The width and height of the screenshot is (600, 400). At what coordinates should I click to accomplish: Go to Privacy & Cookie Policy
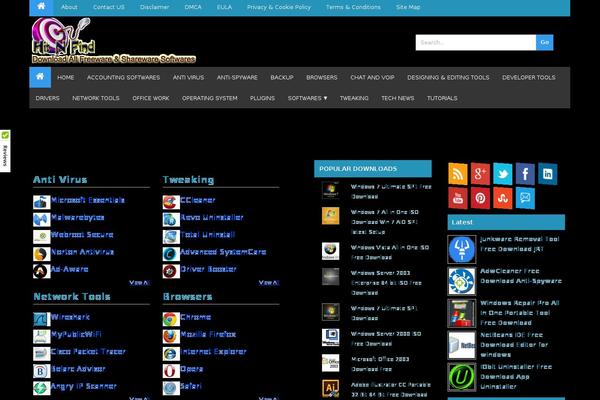tap(279, 7)
